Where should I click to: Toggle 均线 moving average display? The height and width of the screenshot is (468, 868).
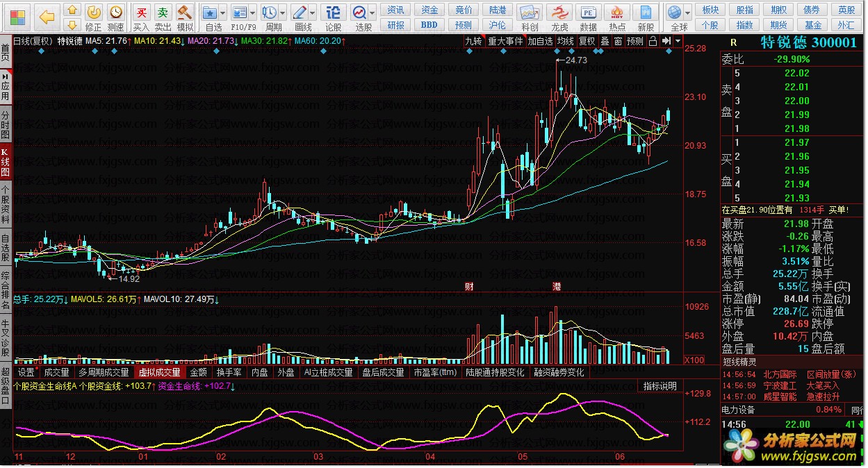coord(565,41)
